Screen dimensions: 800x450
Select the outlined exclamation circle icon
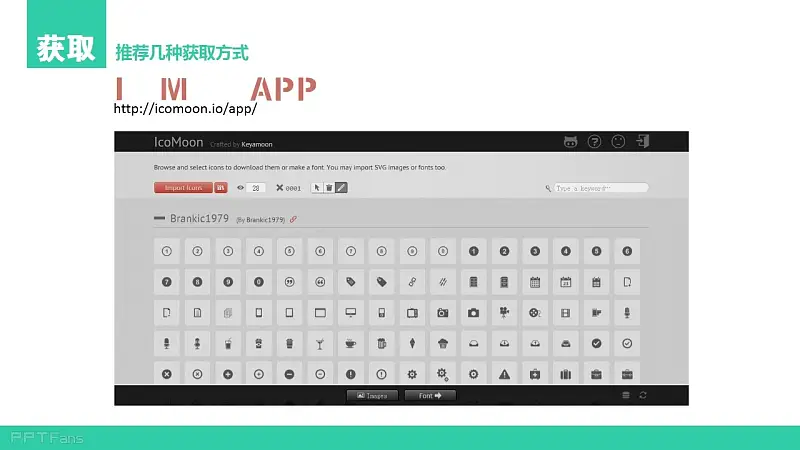tap(382, 374)
